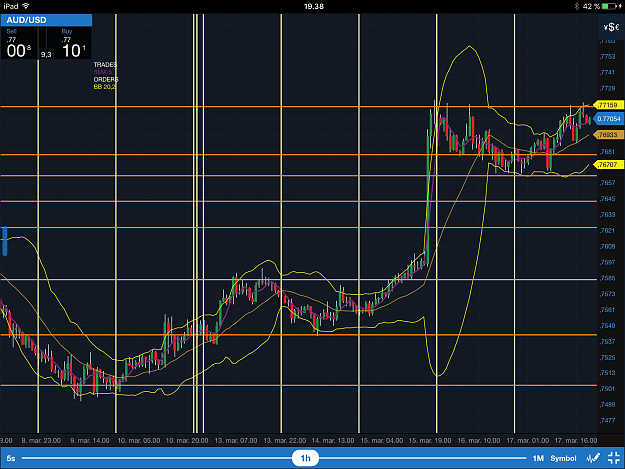The height and width of the screenshot is (469, 625).
Task: Select the orange .76933 price tag
Action: pos(608,135)
